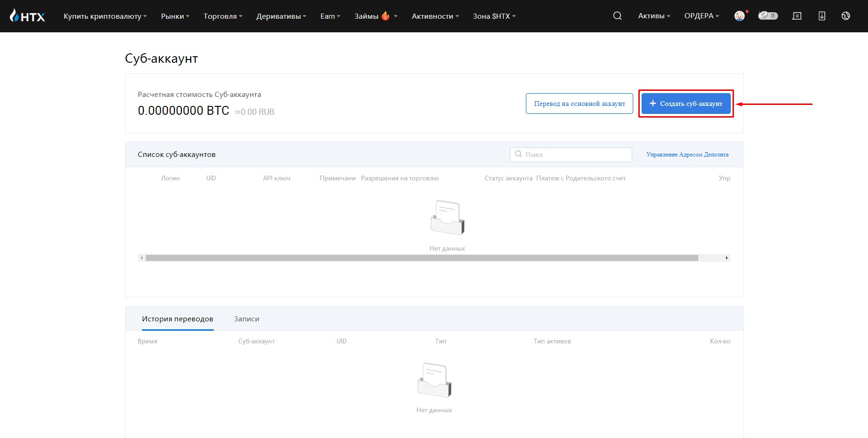Viewport: 868px width, 438px height.
Task: Open Управление Адресом Депозита link
Action: click(688, 154)
